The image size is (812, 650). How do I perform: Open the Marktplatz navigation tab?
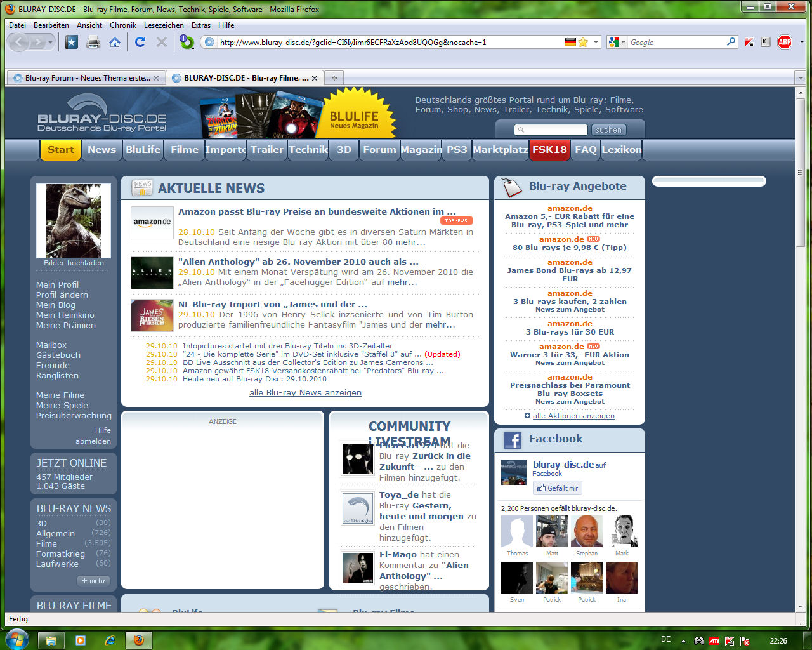click(501, 150)
